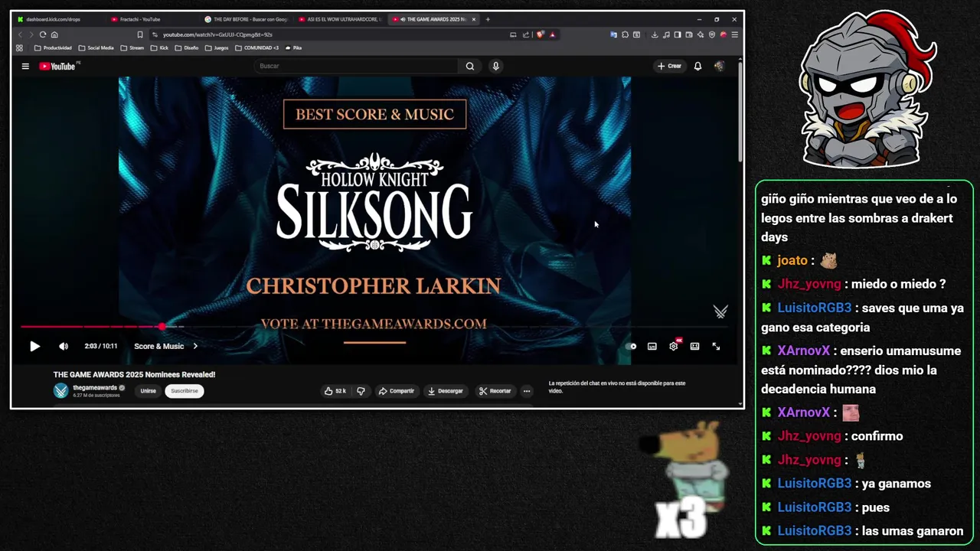Open Social Media bookmarks folder

coord(96,47)
